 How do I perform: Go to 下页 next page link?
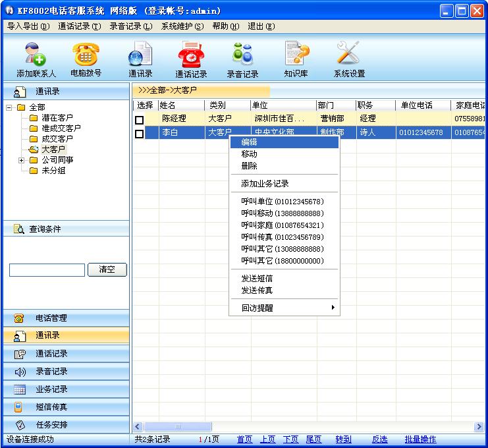(290, 439)
